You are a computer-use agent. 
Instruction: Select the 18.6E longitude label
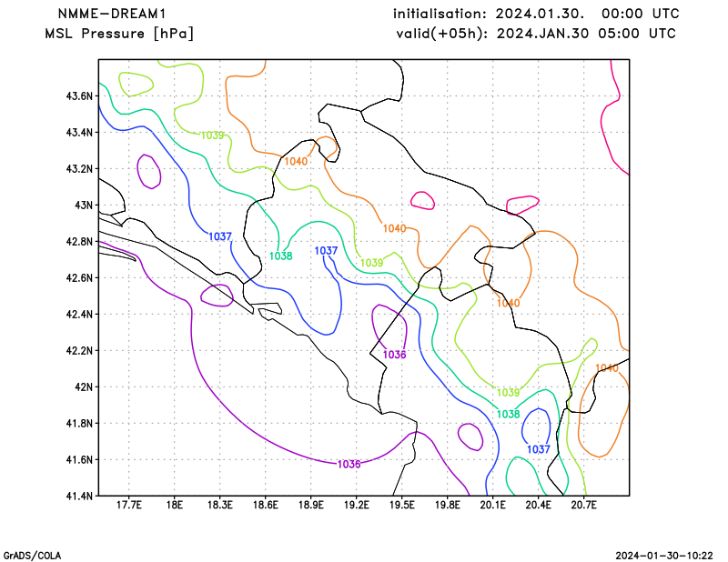pos(266,505)
